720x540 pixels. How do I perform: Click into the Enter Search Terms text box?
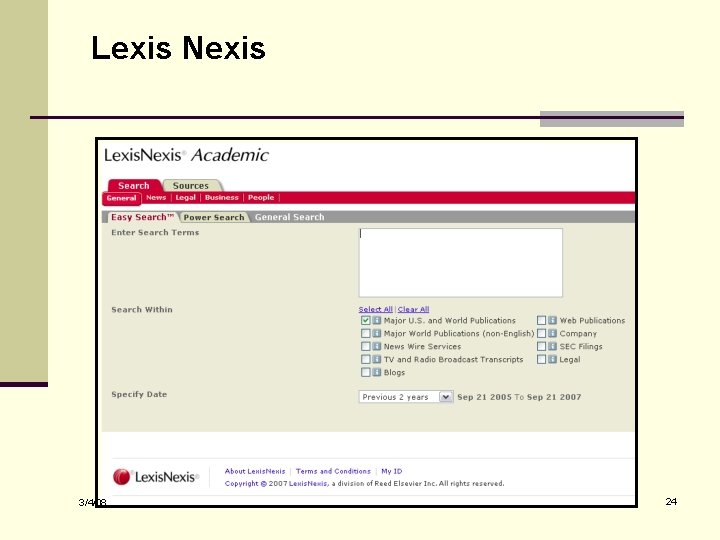(461, 263)
